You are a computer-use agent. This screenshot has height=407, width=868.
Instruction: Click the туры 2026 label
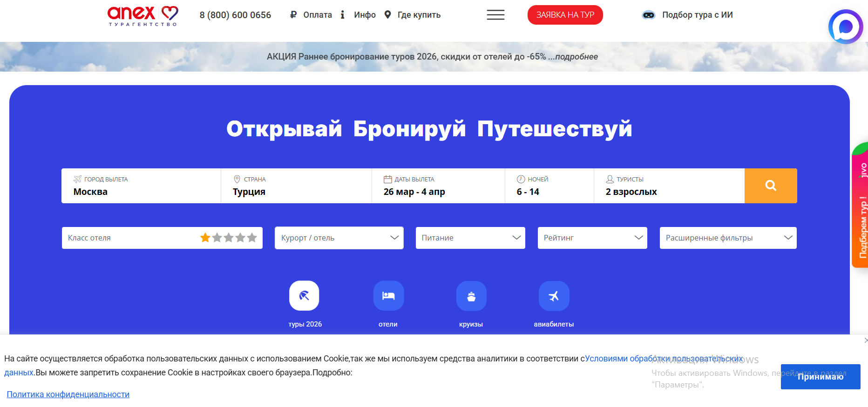(305, 324)
